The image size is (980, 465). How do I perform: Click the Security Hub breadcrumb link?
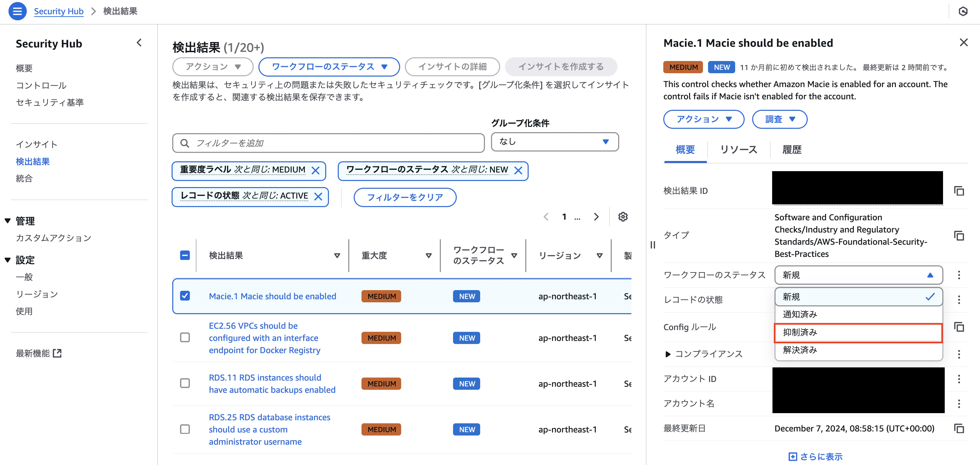(x=59, y=12)
